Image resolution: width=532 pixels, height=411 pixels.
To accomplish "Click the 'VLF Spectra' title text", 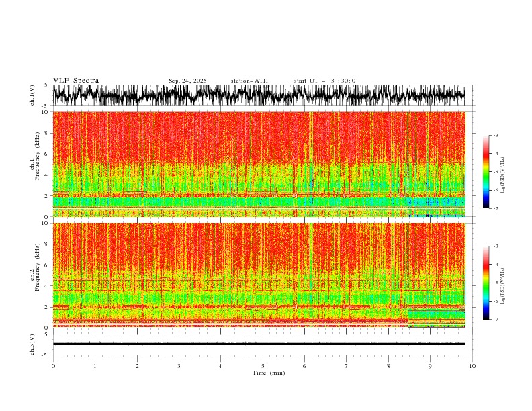I will point(76,81).
